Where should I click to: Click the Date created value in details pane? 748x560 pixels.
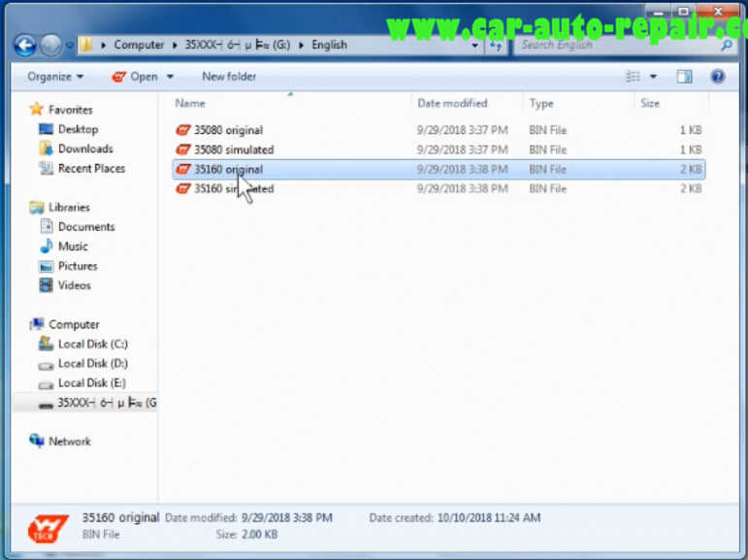[x=489, y=518]
